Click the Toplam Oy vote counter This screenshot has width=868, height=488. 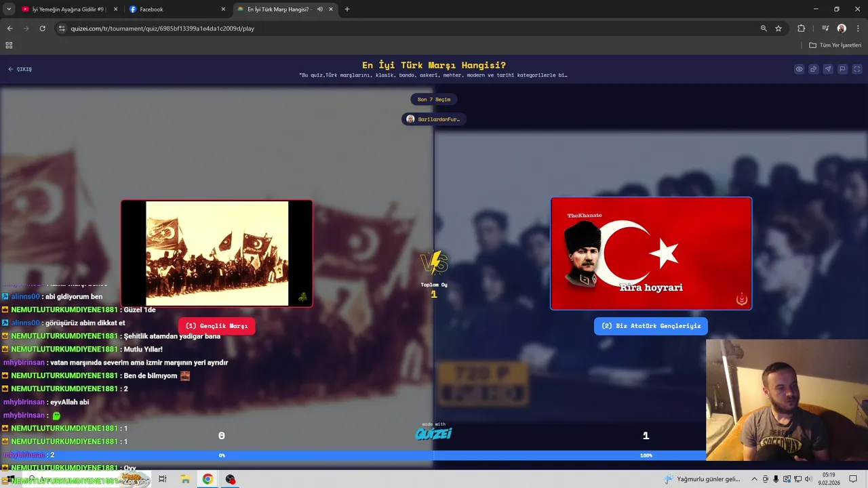point(434,290)
